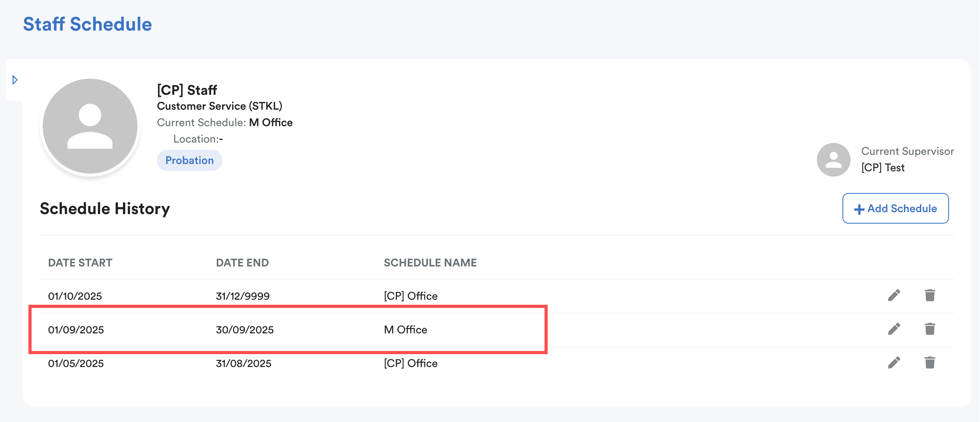Click the DATE START column header
The image size is (980, 422).
click(x=80, y=263)
